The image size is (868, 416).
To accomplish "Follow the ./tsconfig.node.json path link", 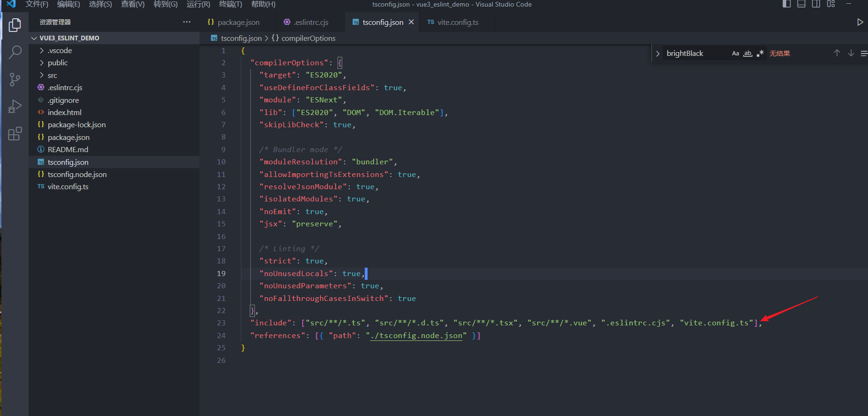I will pyautogui.click(x=416, y=336).
